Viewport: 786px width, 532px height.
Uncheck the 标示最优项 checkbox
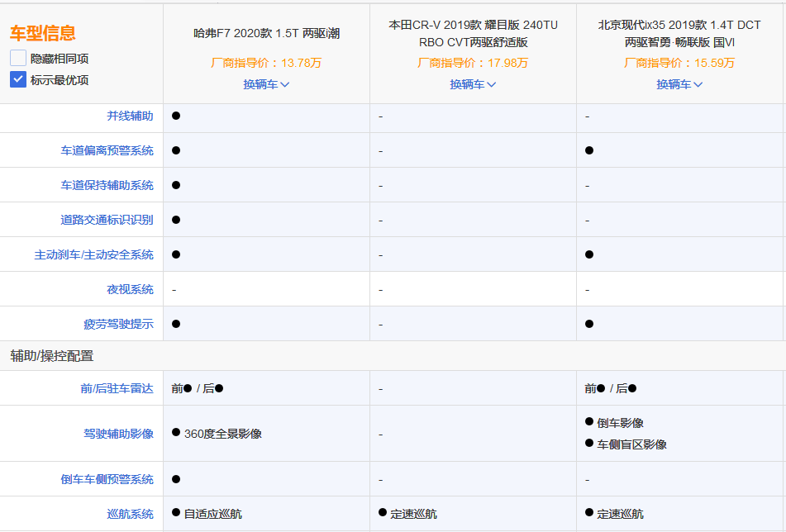[x=18, y=80]
